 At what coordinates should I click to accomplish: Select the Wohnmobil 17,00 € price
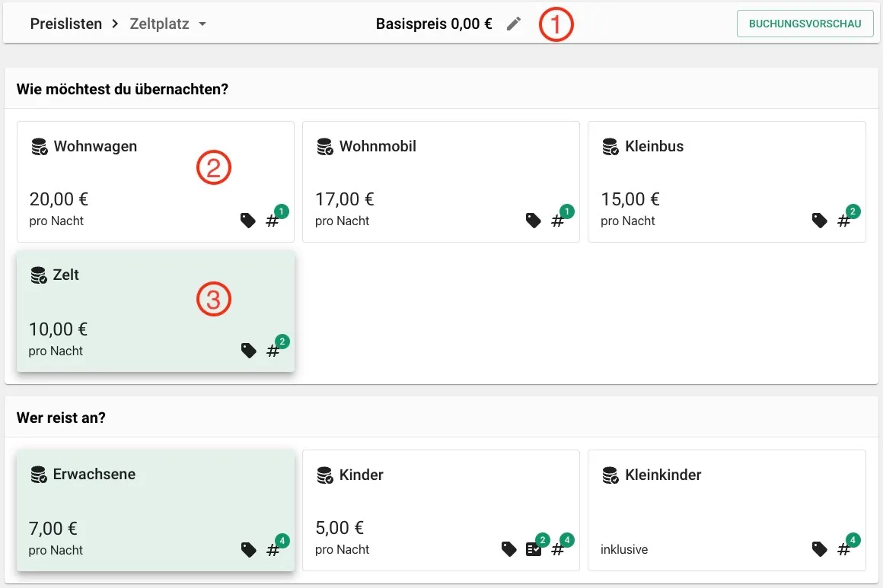345,199
